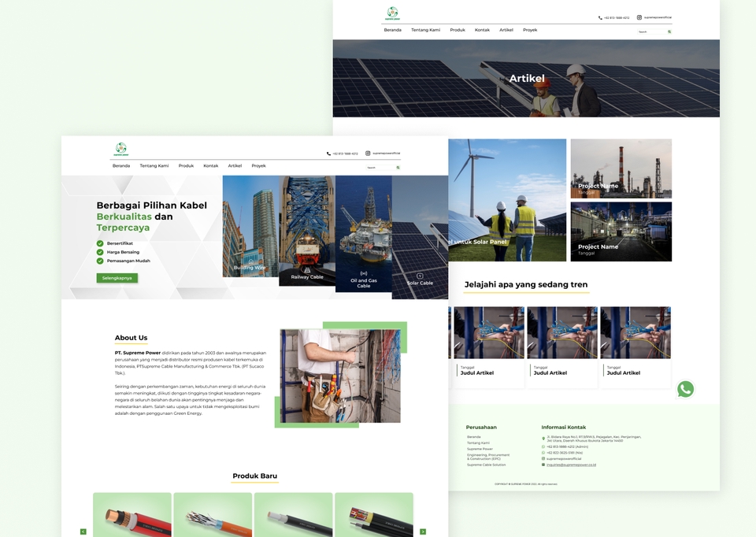This screenshot has height=537, width=756.
Task: Click the Harga Bersaing green check icon
Action: (100, 252)
